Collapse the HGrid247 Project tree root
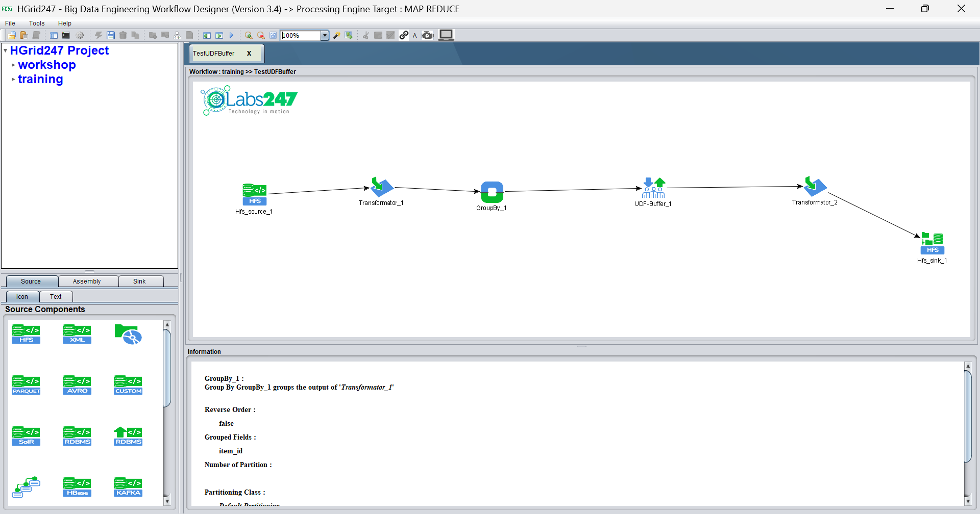Screen dimensions: 980x514 (x=5, y=50)
